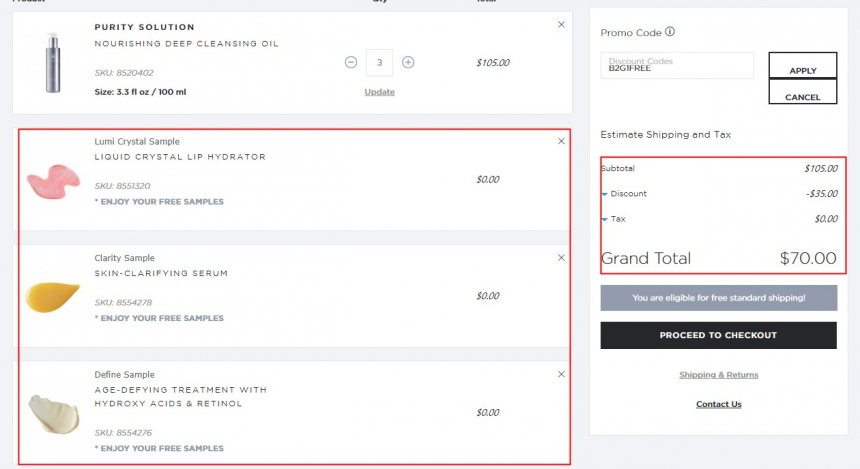Select the -$35.00 discount value
The width and height of the screenshot is (860, 469).
coord(822,194)
